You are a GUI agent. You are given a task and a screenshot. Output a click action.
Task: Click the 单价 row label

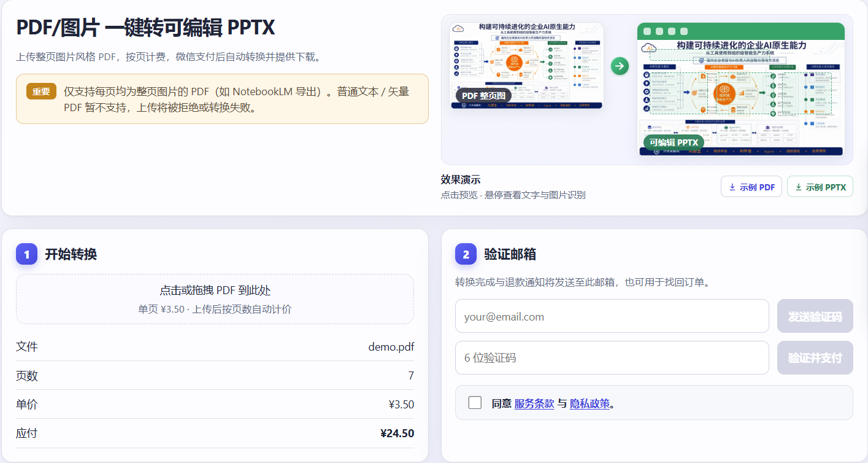tap(27, 405)
